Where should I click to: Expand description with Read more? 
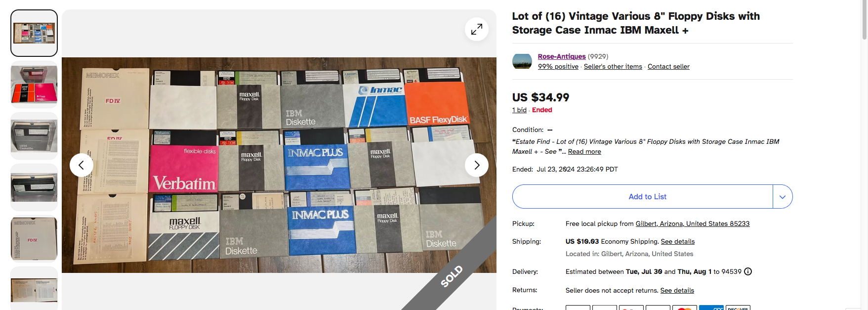584,152
